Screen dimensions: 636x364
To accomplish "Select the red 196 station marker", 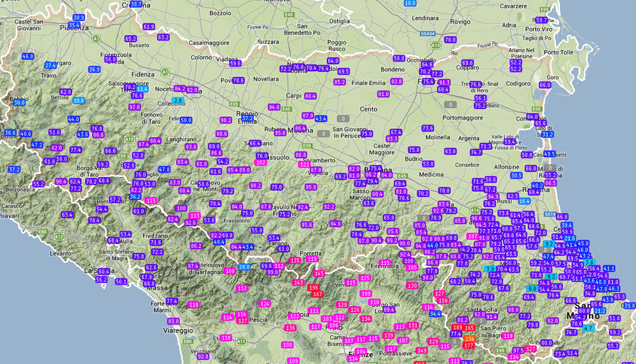I will 314,288.
